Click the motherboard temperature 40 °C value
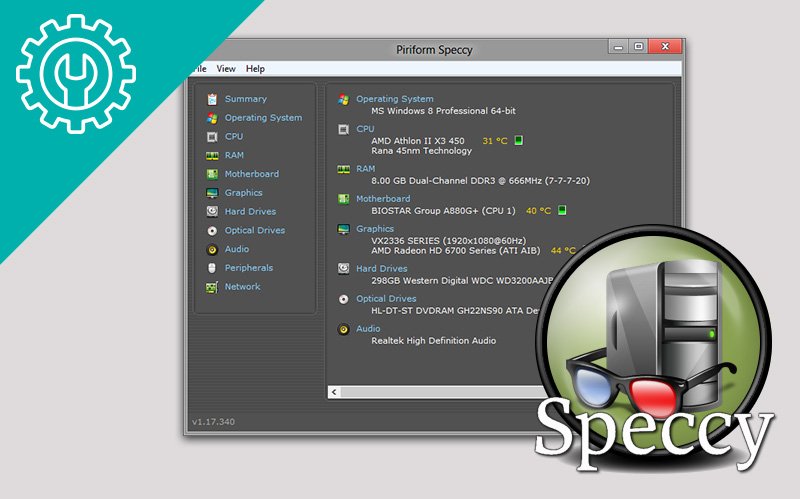Viewport: 800px width, 499px height. click(538, 211)
